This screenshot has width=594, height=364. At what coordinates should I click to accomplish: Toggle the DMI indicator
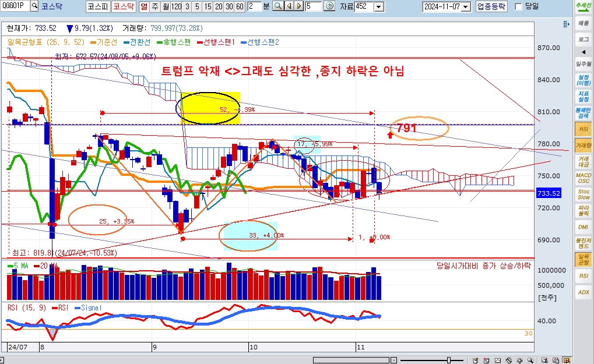584,227
